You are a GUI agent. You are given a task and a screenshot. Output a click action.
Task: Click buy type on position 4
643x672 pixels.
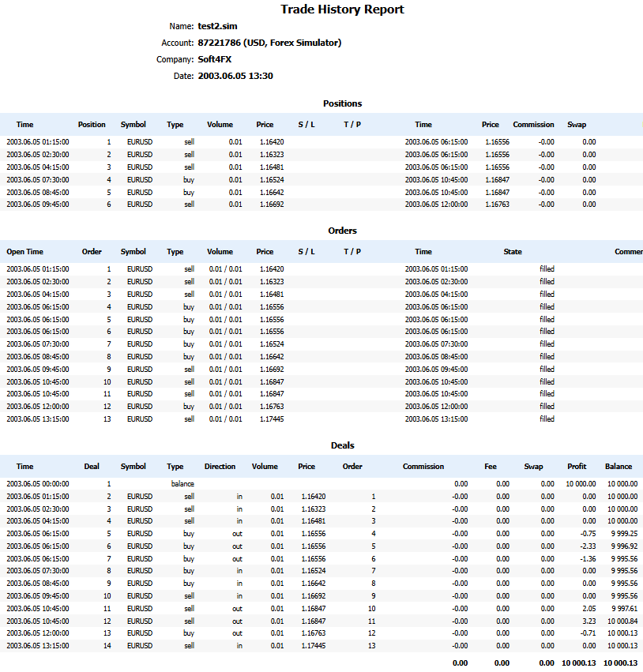tap(189, 179)
